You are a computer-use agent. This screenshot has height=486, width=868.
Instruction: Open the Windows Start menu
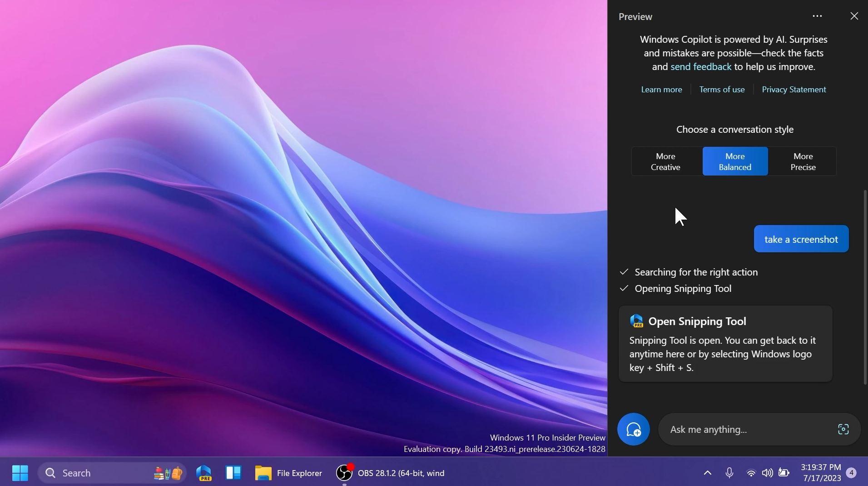click(20, 473)
